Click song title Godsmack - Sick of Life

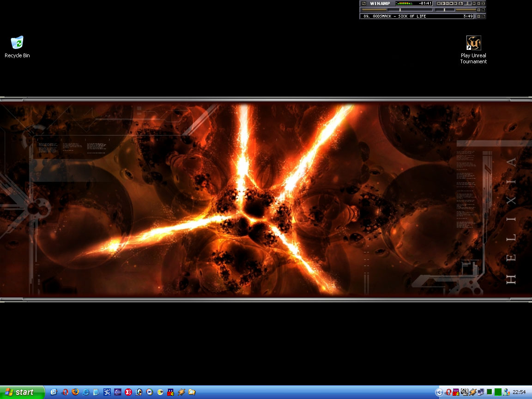(399, 16)
